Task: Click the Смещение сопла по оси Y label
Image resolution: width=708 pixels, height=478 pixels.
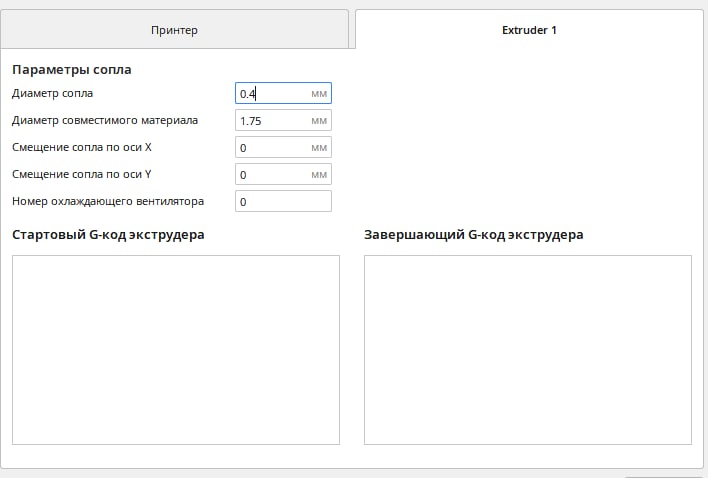Action: pyautogui.click(x=82, y=174)
